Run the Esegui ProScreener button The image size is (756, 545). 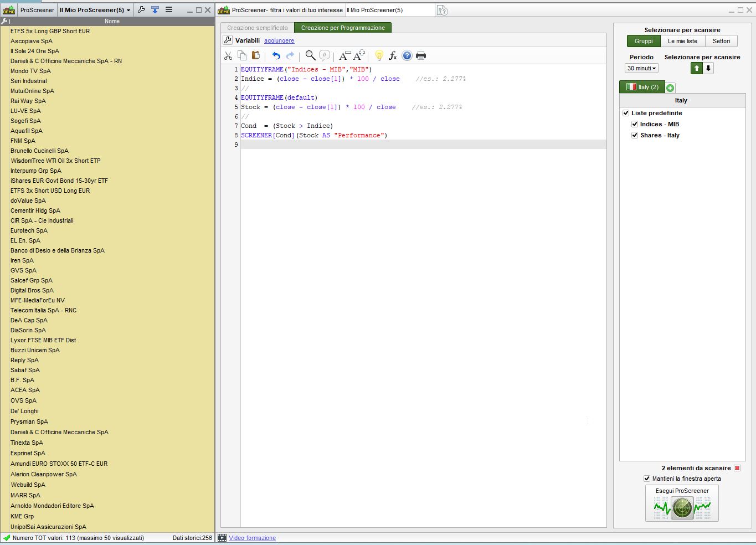click(682, 503)
